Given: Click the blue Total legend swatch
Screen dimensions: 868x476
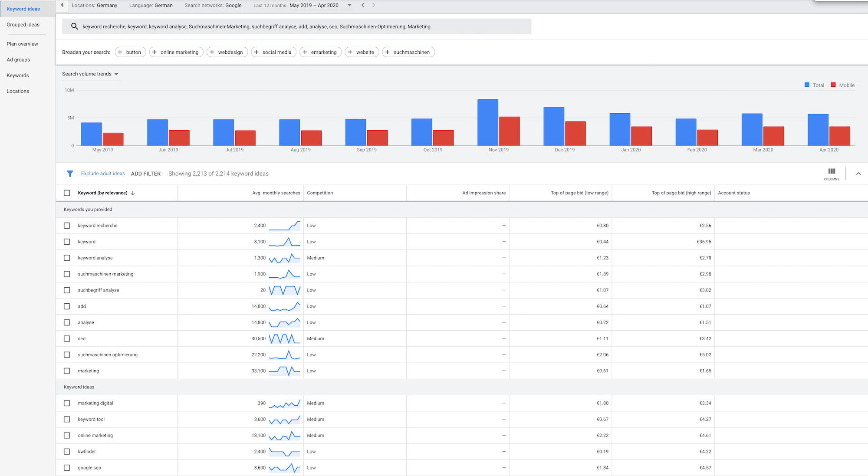Looking at the screenshot, I should tap(807, 85).
